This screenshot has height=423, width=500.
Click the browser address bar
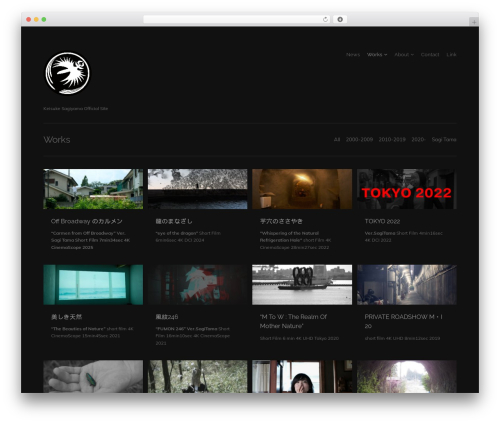click(x=237, y=19)
